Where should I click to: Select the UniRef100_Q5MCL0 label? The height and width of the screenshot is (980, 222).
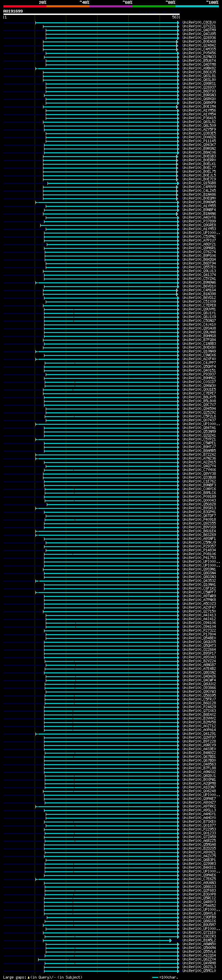(x=199, y=971)
